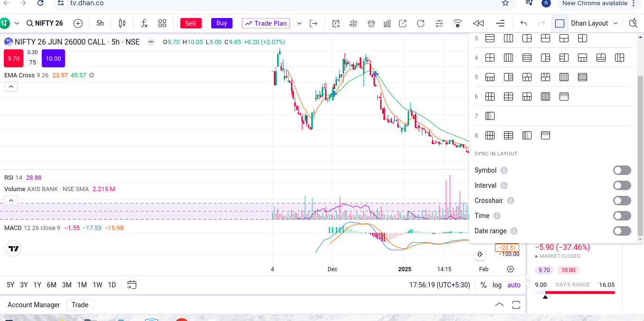Open the basket order icon
Image resolution: width=644 pixels, height=321 pixels.
(x=371, y=23)
